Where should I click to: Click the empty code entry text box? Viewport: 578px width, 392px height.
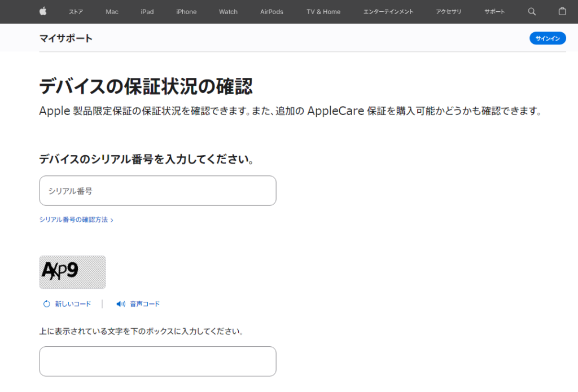pos(157,361)
